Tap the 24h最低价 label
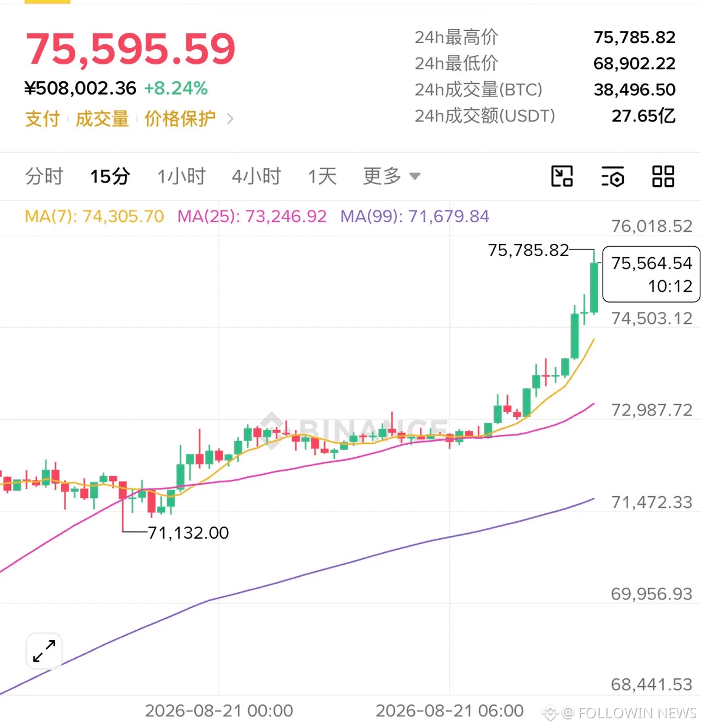This screenshot has width=701, height=728. [x=456, y=64]
